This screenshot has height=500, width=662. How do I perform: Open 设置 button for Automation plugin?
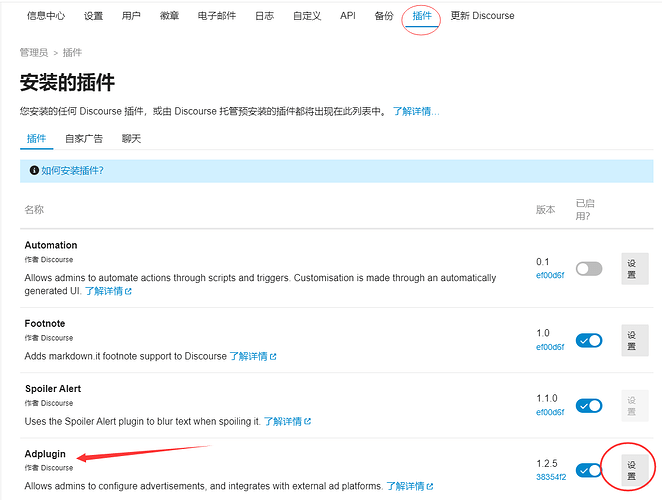click(635, 269)
